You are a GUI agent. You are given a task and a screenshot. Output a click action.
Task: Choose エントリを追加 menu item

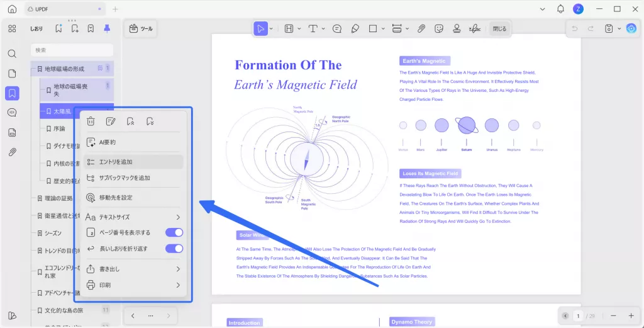133,162
